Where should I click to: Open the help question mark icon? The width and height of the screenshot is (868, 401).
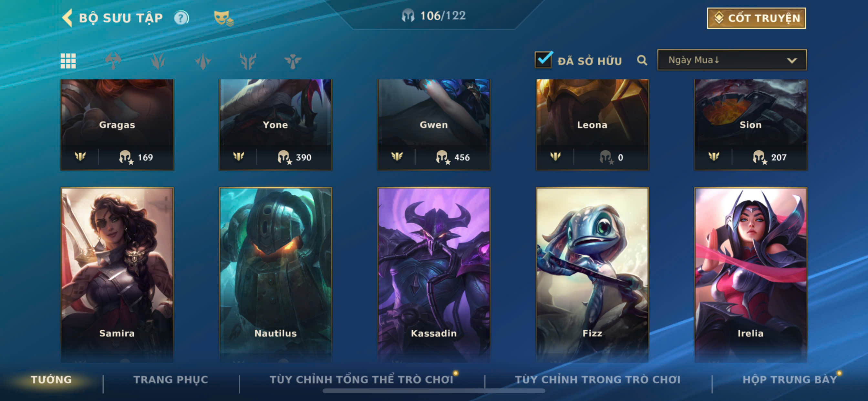(x=181, y=18)
